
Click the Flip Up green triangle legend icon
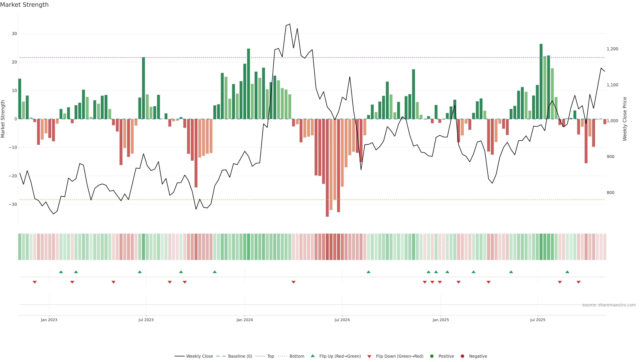[312, 356]
